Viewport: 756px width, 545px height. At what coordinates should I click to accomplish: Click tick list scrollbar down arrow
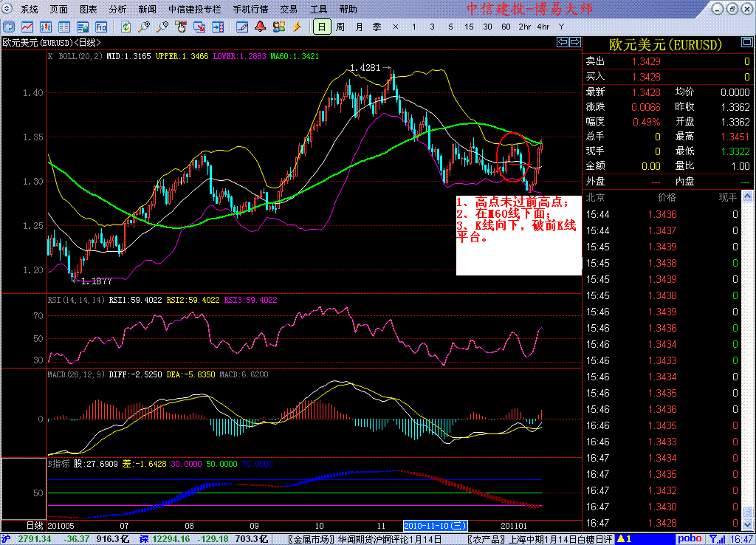pos(747,524)
